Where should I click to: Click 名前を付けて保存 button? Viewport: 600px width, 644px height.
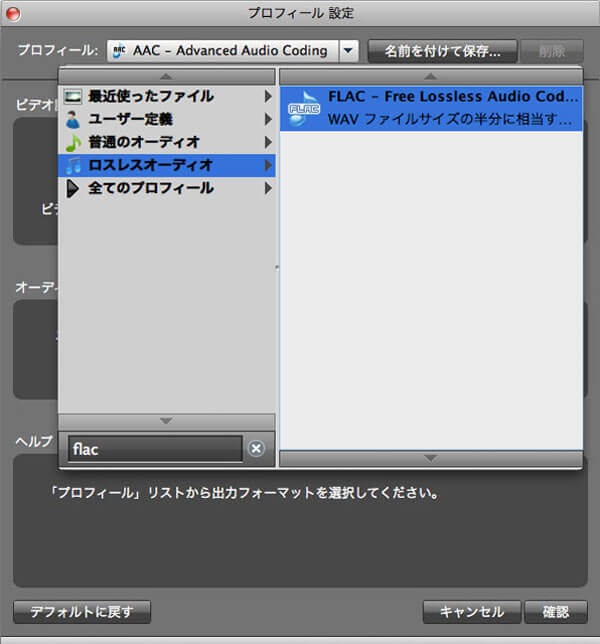(x=442, y=51)
